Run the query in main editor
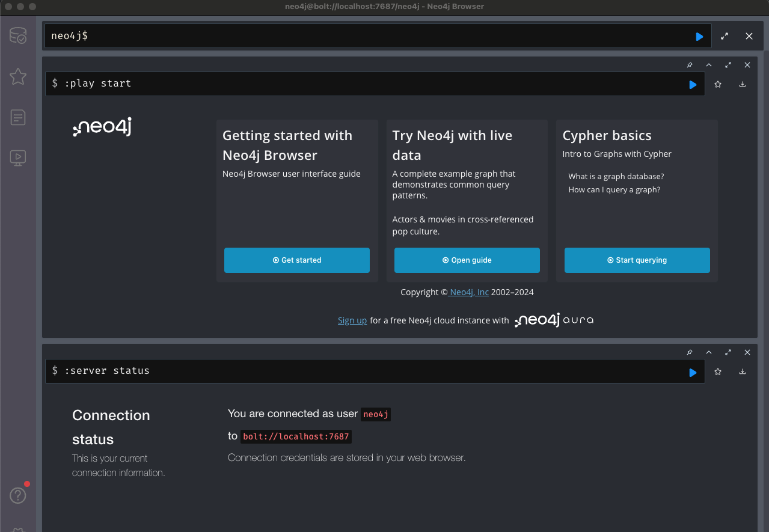The width and height of the screenshot is (769, 532). (699, 37)
